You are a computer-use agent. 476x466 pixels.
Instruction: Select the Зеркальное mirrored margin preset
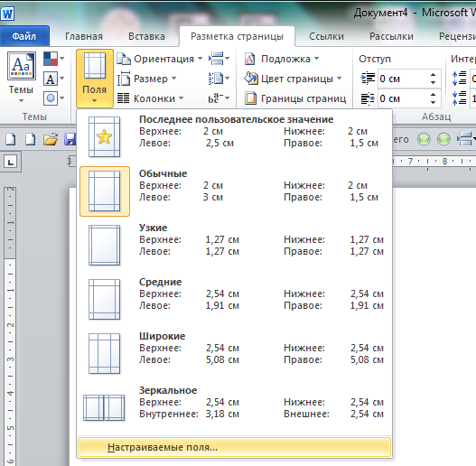point(234,407)
